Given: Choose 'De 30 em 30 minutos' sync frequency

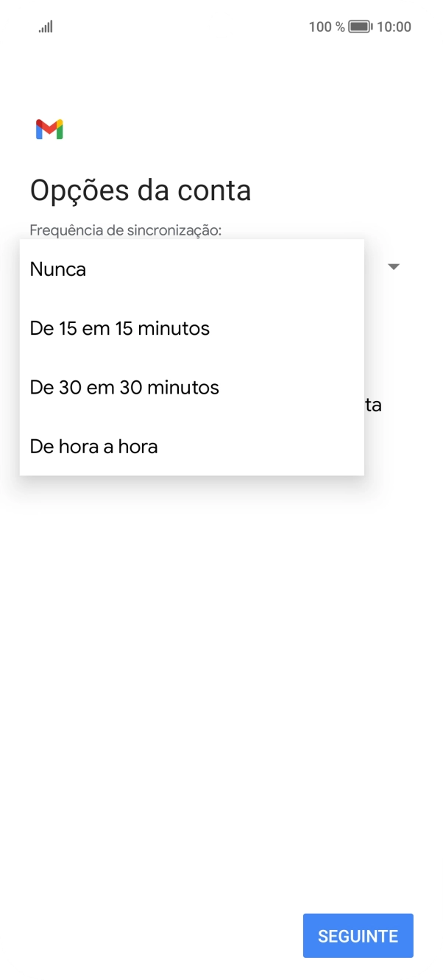Looking at the screenshot, I should point(123,388).
